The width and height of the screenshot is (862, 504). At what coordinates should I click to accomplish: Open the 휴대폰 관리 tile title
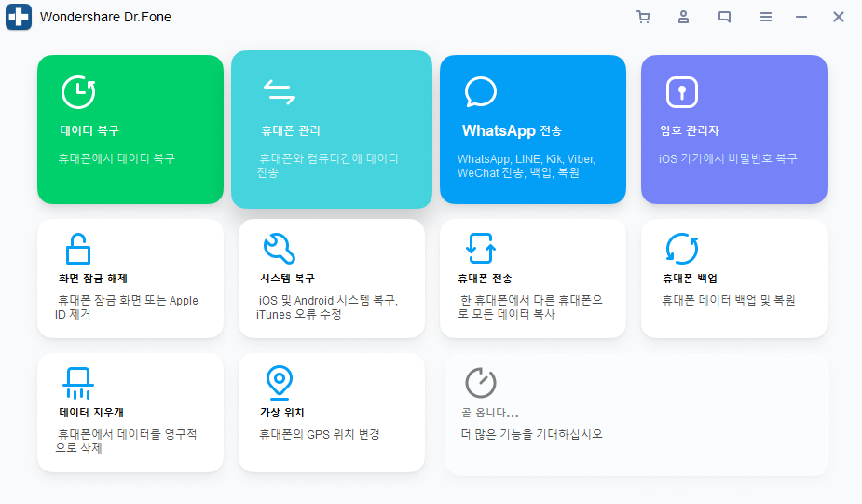pyautogui.click(x=290, y=130)
